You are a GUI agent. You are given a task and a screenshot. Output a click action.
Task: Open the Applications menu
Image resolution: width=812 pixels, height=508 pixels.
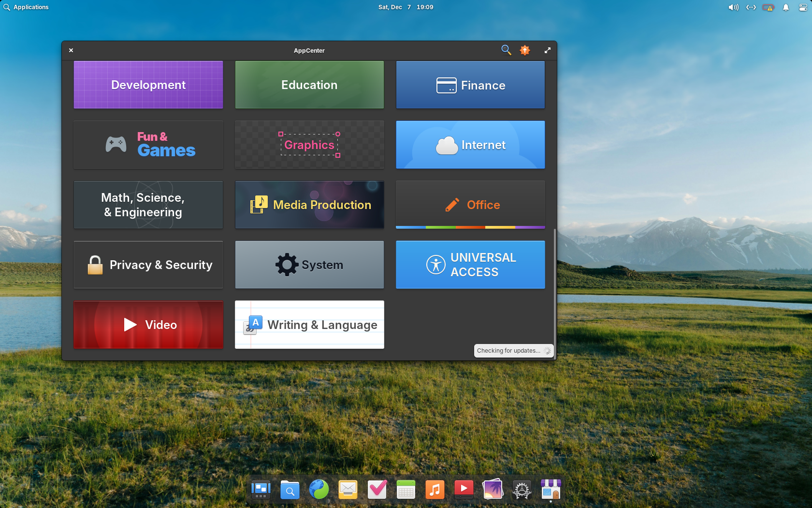point(26,7)
